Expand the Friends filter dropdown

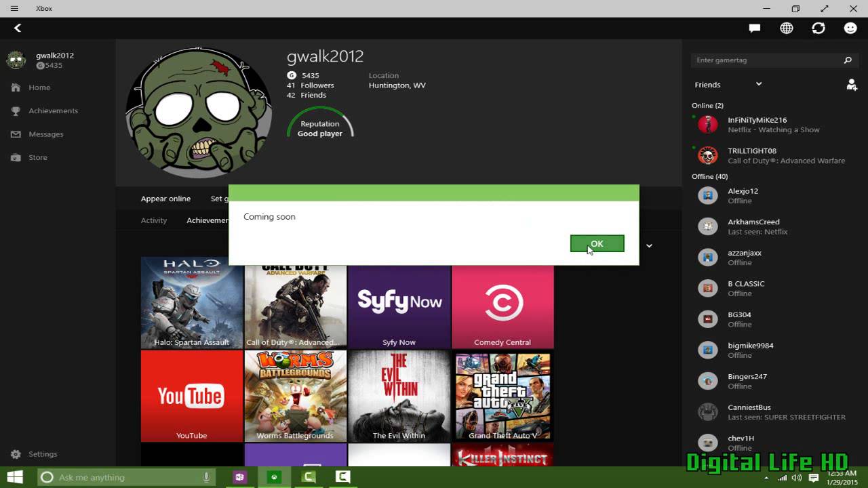[x=728, y=85]
